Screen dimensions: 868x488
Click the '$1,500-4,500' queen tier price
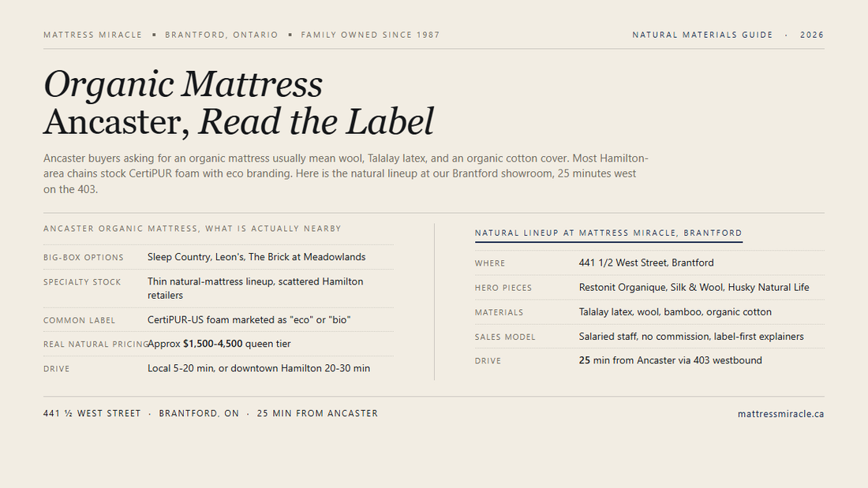212,344
